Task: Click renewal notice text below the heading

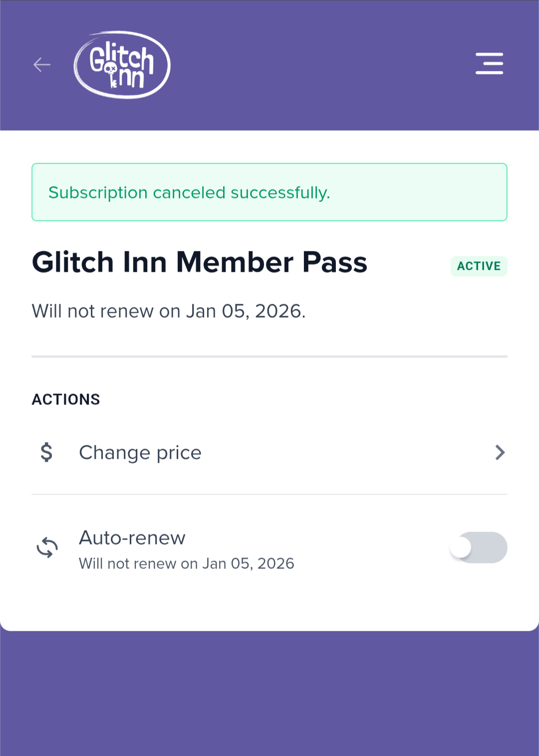Action: [169, 311]
